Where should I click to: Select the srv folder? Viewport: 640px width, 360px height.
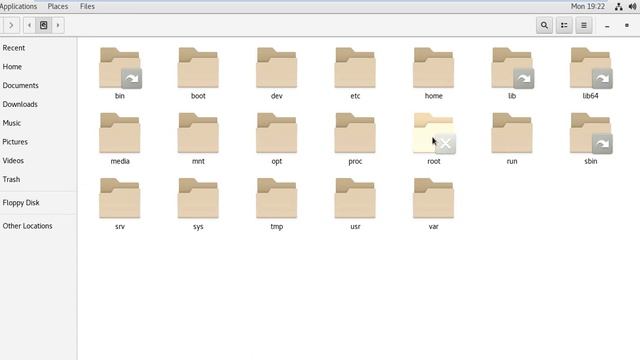pos(120,198)
